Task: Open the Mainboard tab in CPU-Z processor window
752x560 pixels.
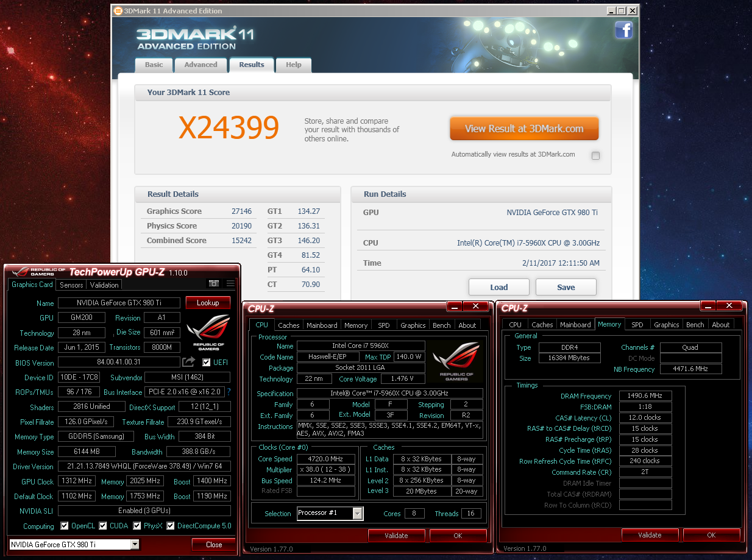Action: tap(322, 325)
